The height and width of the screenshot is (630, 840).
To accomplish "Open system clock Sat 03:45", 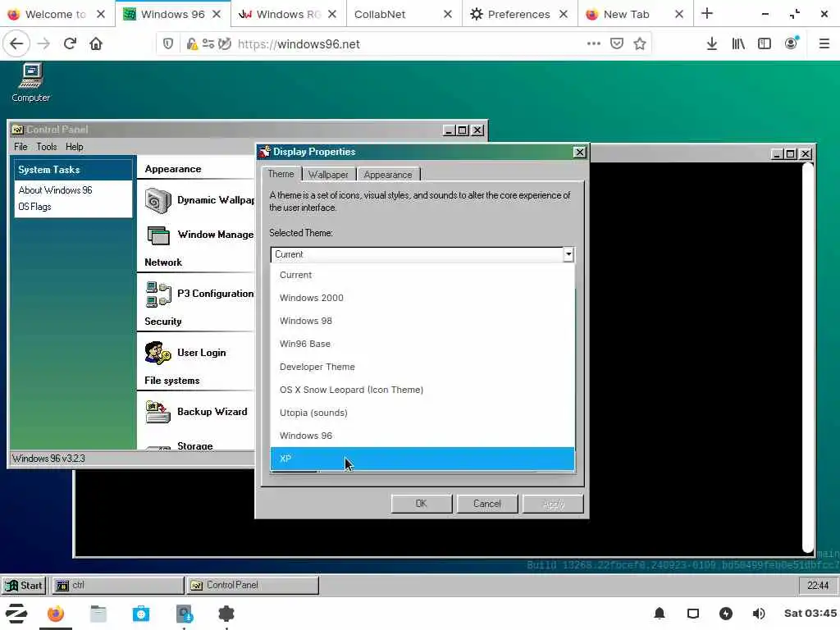I will pyautogui.click(x=810, y=614).
